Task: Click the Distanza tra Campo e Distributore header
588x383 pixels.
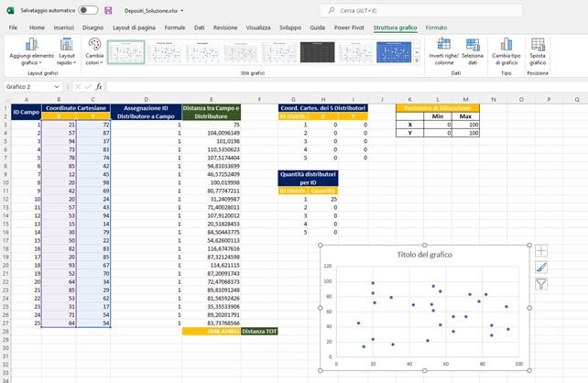Action: pos(212,112)
